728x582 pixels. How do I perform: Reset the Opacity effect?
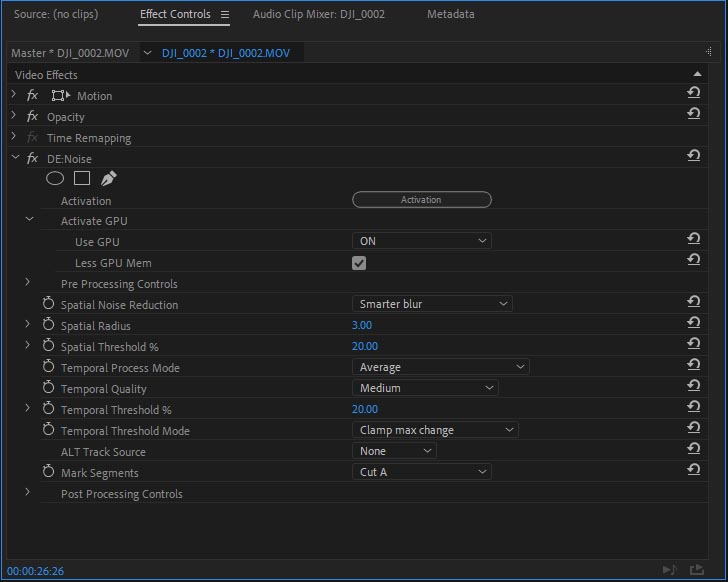[693, 114]
